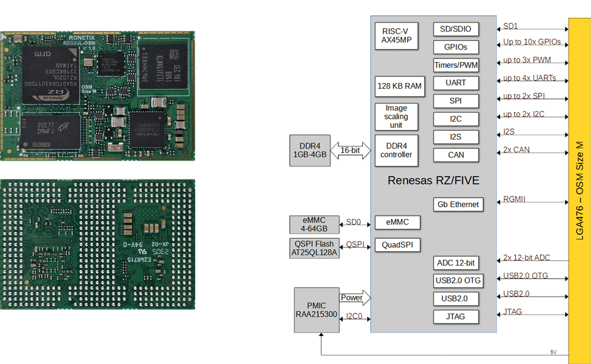Select the RGMII signal label

(514, 199)
